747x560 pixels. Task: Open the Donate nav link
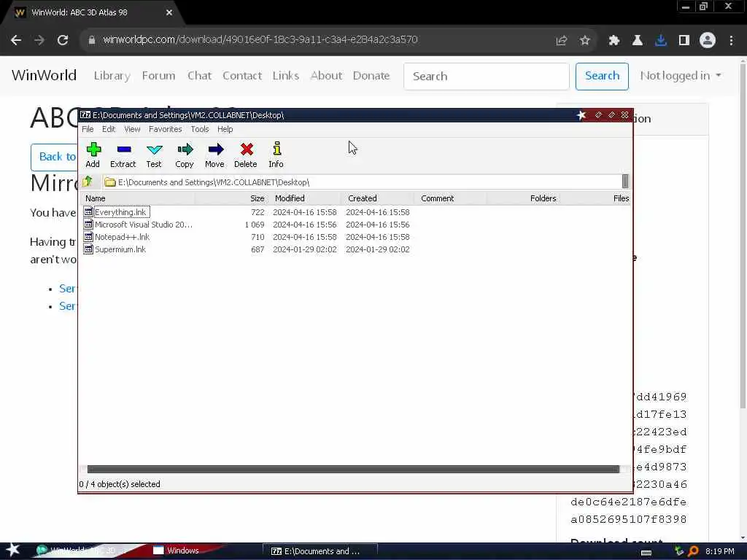pos(371,76)
